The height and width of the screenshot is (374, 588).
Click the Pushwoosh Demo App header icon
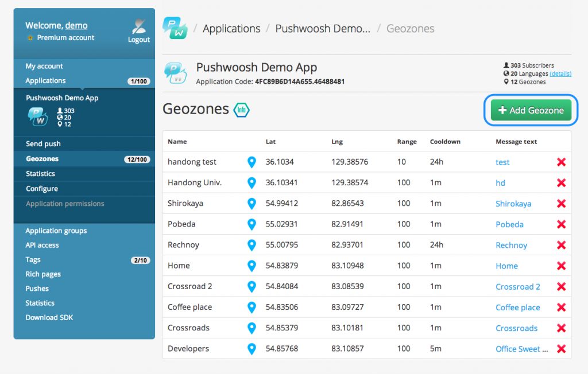[176, 73]
